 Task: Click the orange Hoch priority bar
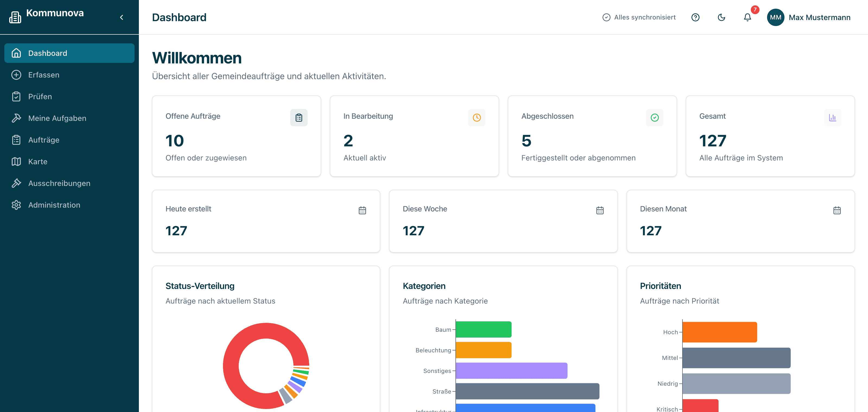[720, 332]
